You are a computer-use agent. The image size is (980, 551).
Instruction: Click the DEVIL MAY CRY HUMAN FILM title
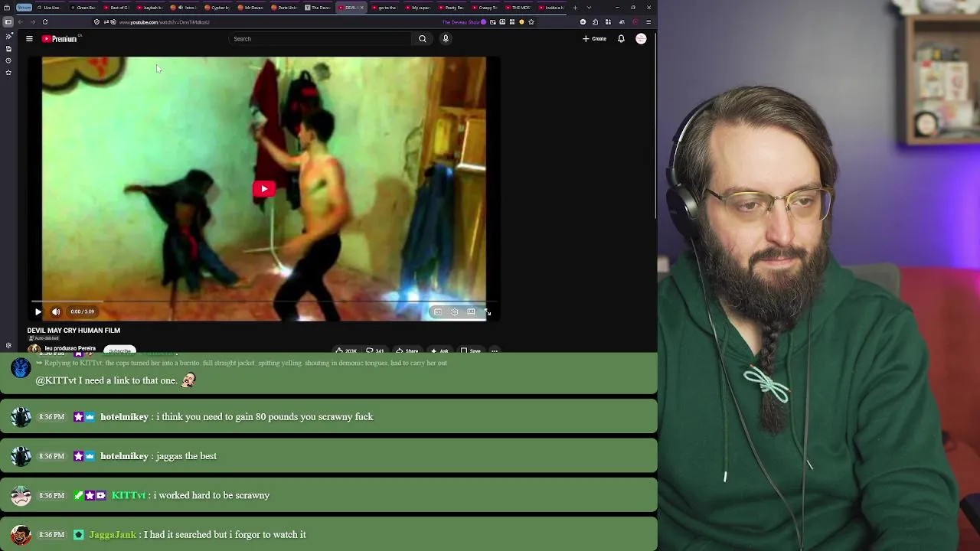coord(73,331)
